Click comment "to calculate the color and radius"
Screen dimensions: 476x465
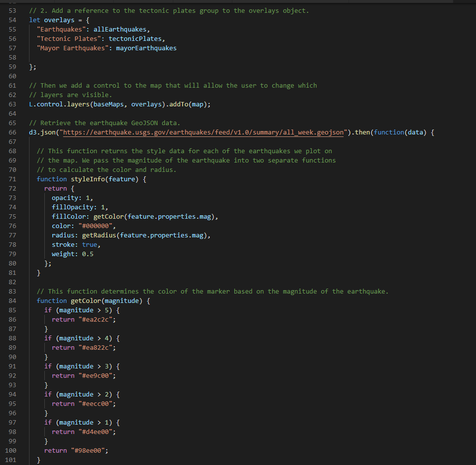[x=106, y=170]
